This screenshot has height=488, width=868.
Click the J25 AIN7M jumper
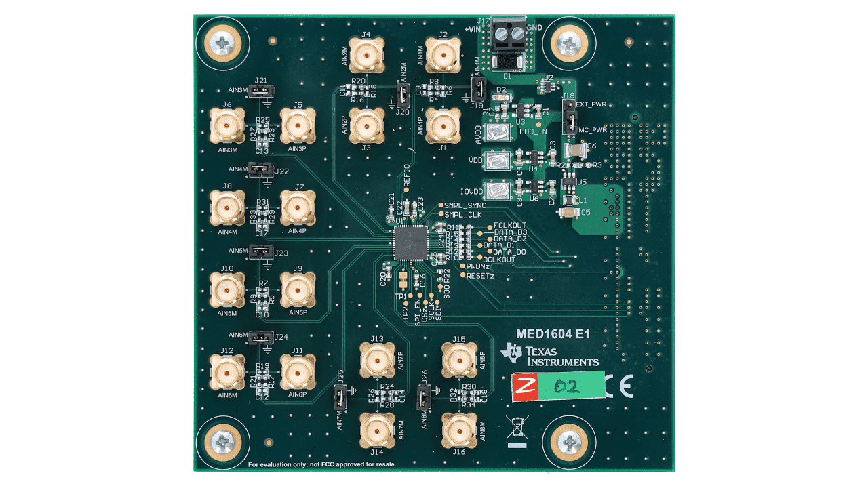[341, 396]
